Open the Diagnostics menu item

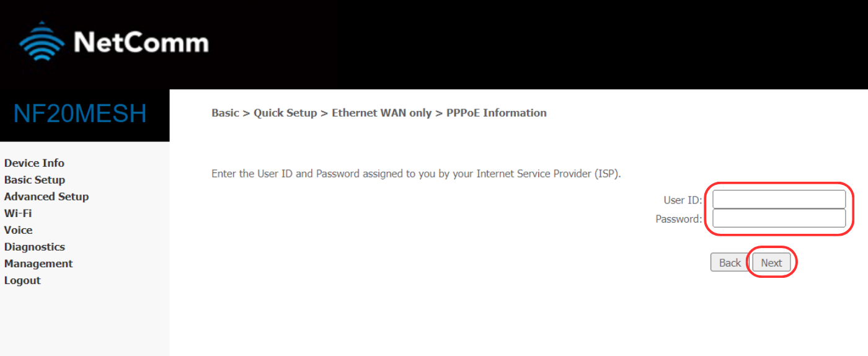(x=35, y=247)
